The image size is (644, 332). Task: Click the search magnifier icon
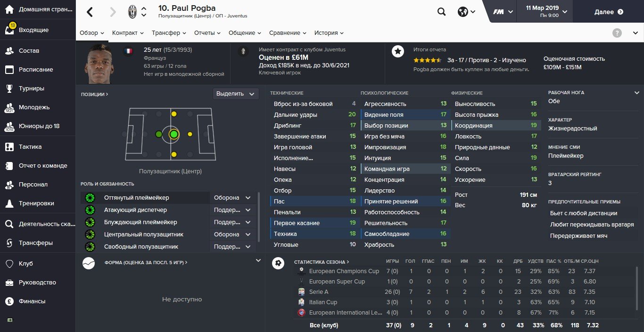coord(441,12)
